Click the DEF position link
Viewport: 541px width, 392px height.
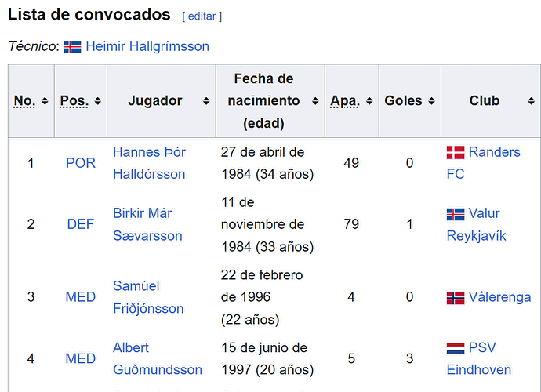tap(81, 224)
